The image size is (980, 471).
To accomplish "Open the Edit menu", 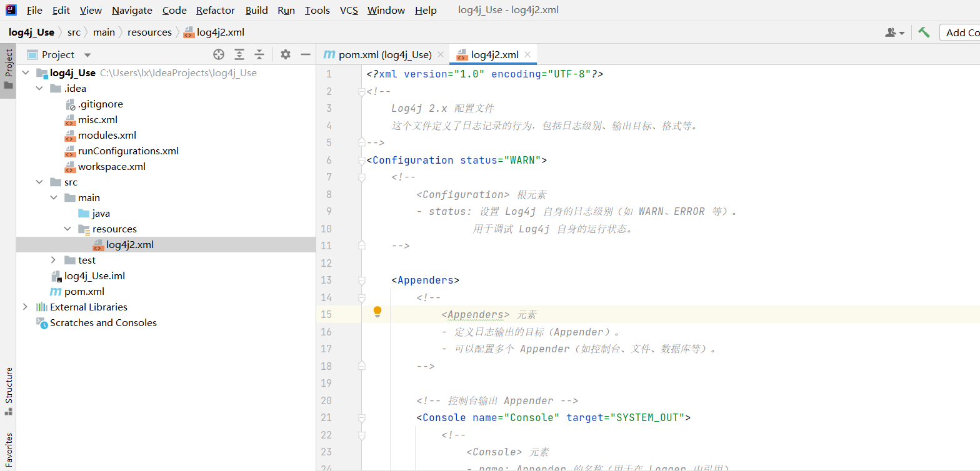I will pyautogui.click(x=61, y=11).
